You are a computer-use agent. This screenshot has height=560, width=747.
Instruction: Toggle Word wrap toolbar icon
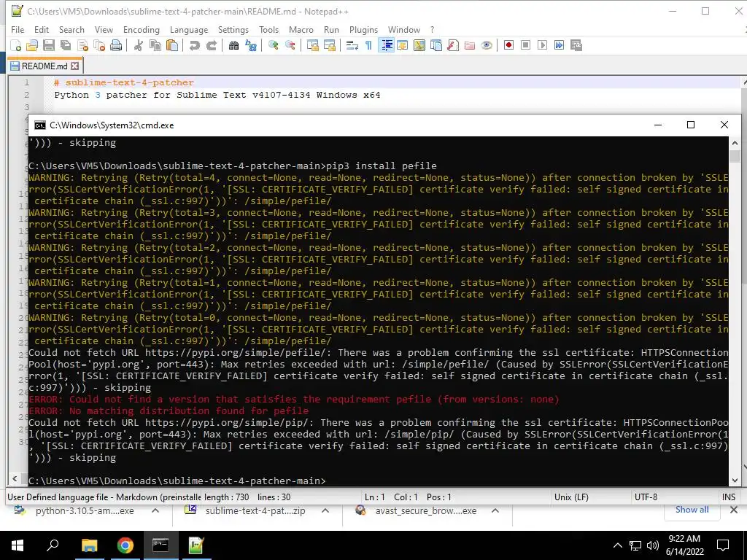tap(352, 45)
